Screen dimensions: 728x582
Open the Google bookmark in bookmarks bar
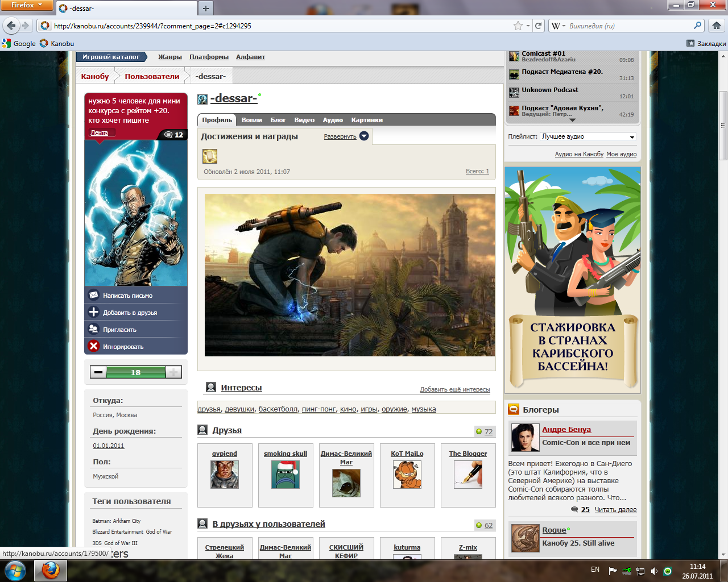[x=19, y=43]
